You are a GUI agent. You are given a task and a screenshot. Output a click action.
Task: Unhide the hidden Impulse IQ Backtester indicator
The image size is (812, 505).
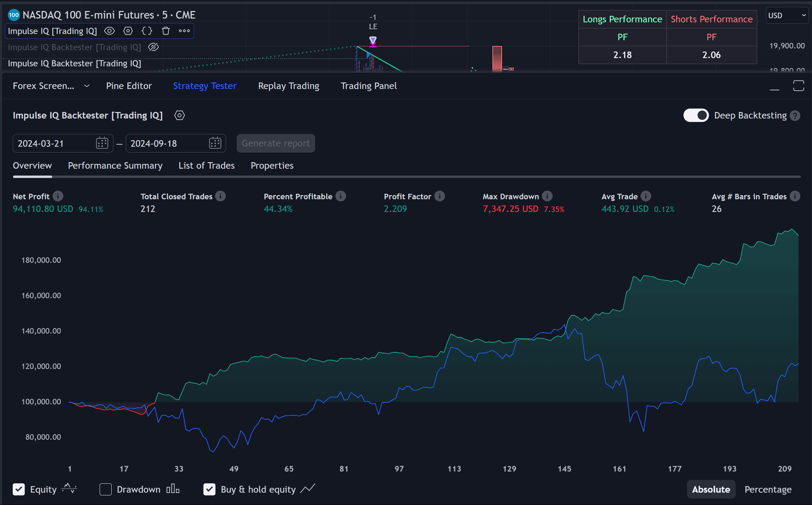coord(153,47)
